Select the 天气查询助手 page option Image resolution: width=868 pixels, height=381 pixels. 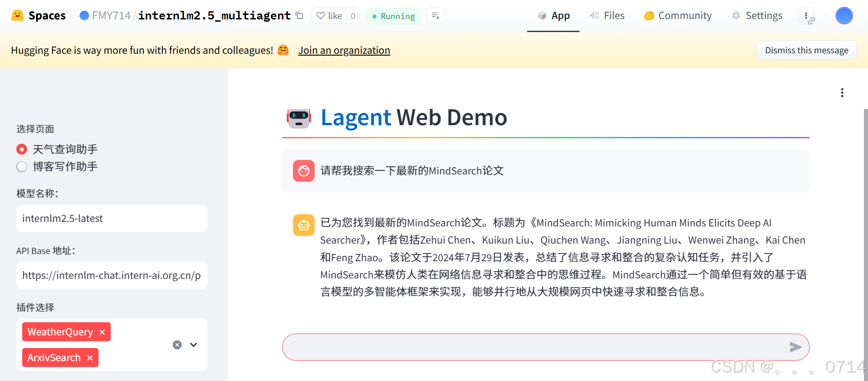click(x=57, y=149)
